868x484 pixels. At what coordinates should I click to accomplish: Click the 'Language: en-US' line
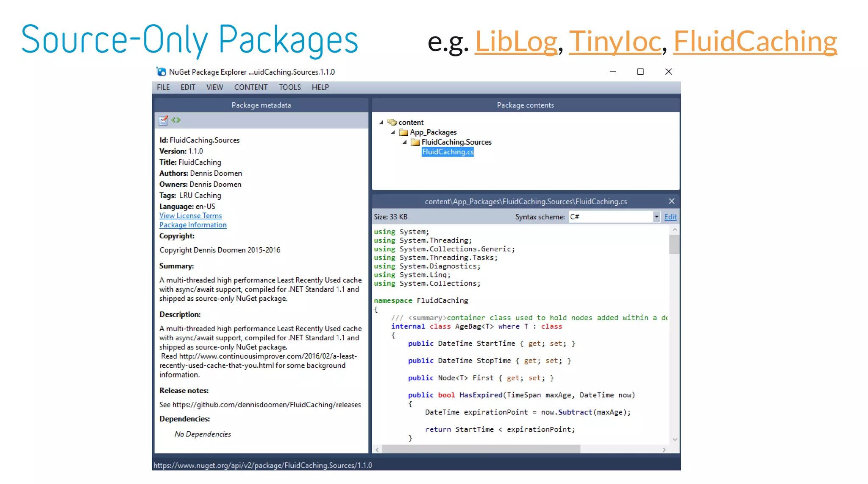187,206
